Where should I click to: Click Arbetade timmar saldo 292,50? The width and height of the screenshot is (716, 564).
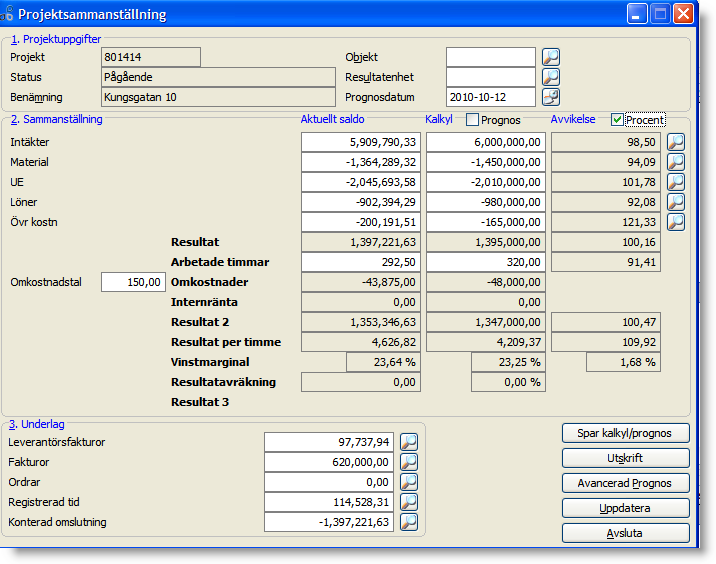[361, 262]
